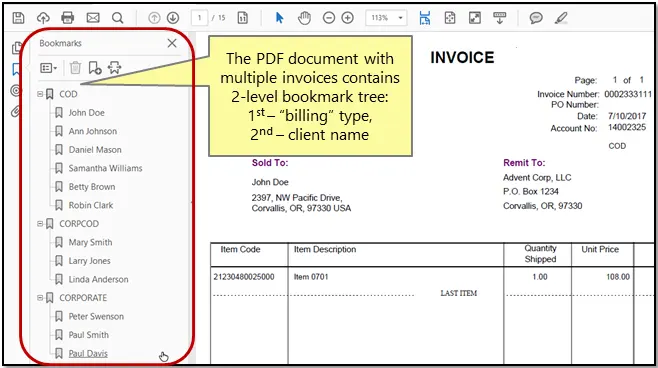Open the Daniel Mason bookmark
Viewport: 658px width, 368px height.
[95, 149]
